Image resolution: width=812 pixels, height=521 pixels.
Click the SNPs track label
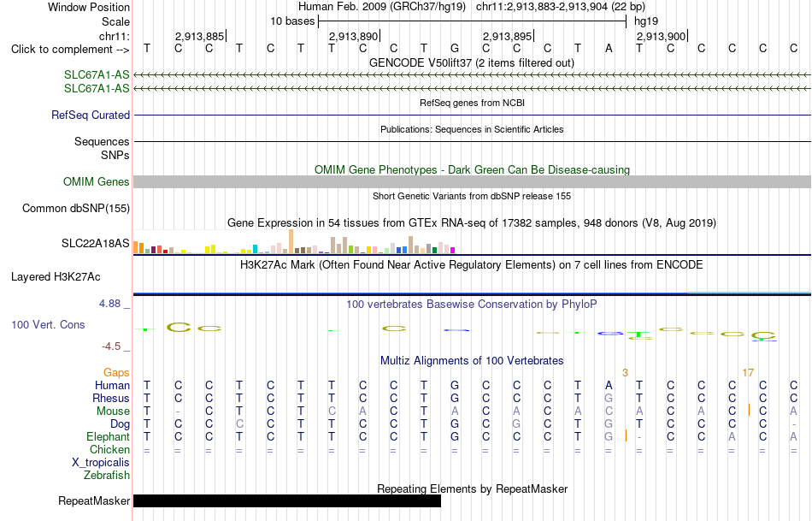[115, 155]
